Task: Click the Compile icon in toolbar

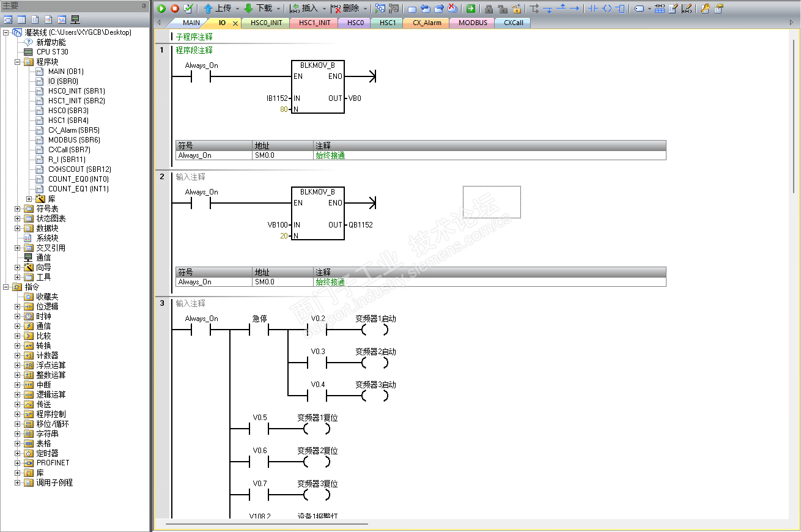Action: pyautogui.click(x=188, y=9)
